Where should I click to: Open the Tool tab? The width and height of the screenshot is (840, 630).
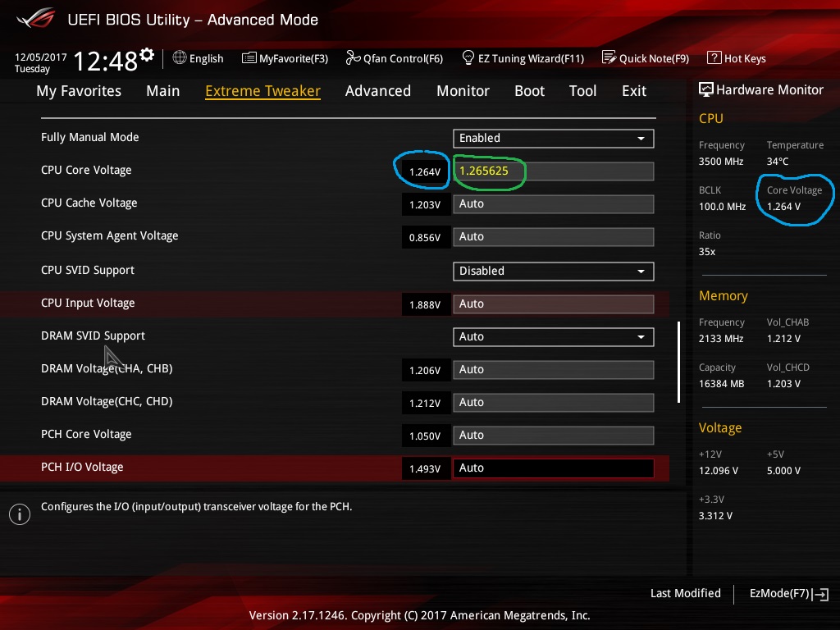[x=583, y=91]
